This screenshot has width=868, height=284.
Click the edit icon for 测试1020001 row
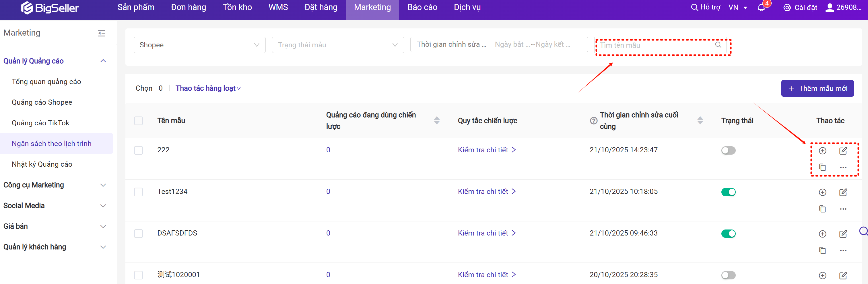click(843, 275)
